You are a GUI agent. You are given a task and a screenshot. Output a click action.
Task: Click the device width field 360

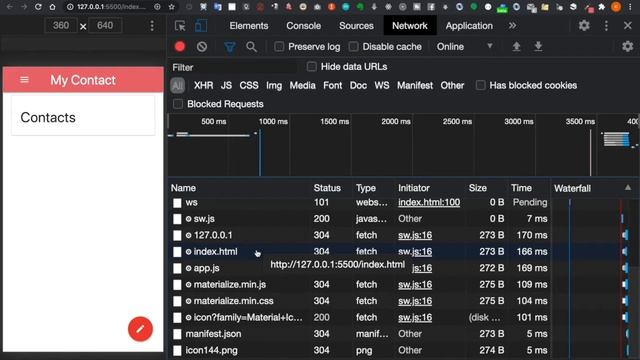[x=61, y=26]
